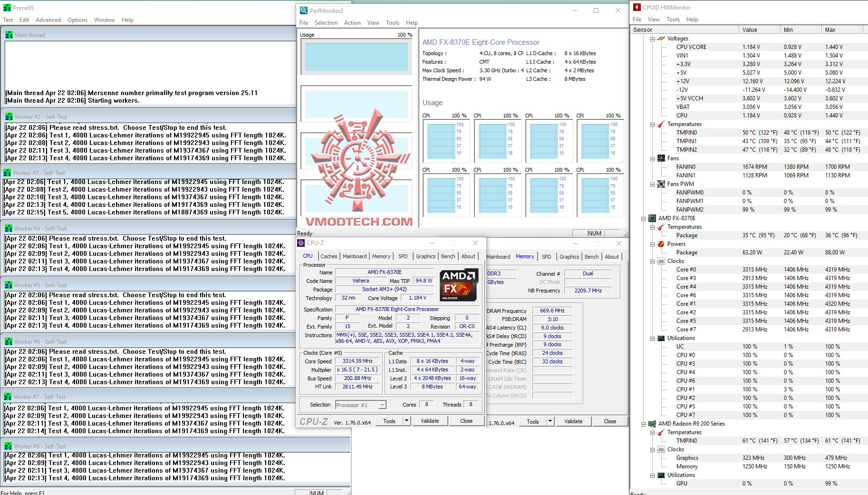Open the Action menu in PerfMonitor2

(x=352, y=23)
